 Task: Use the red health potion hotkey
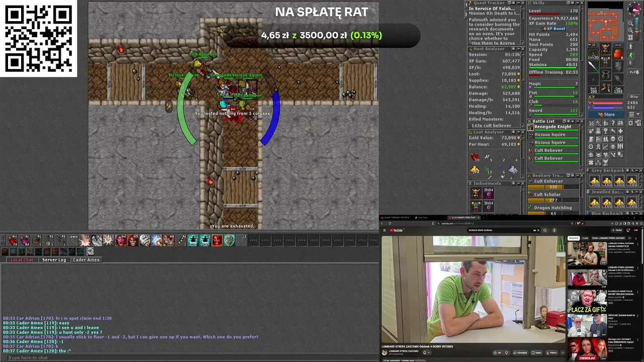pos(13,241)
